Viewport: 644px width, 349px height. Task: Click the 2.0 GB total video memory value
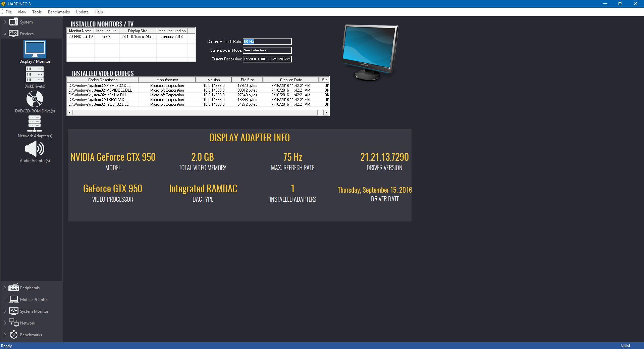pyautogui.click(x=203, y=157)
